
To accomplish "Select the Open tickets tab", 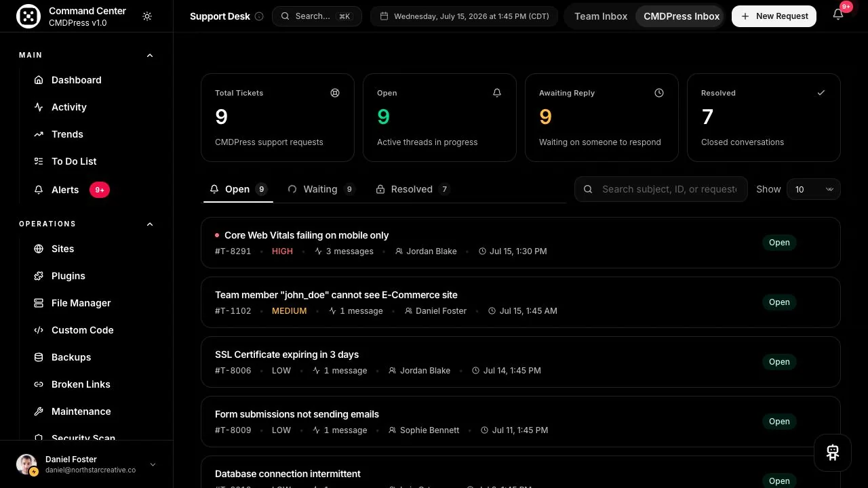I will (x=239, y=189).
